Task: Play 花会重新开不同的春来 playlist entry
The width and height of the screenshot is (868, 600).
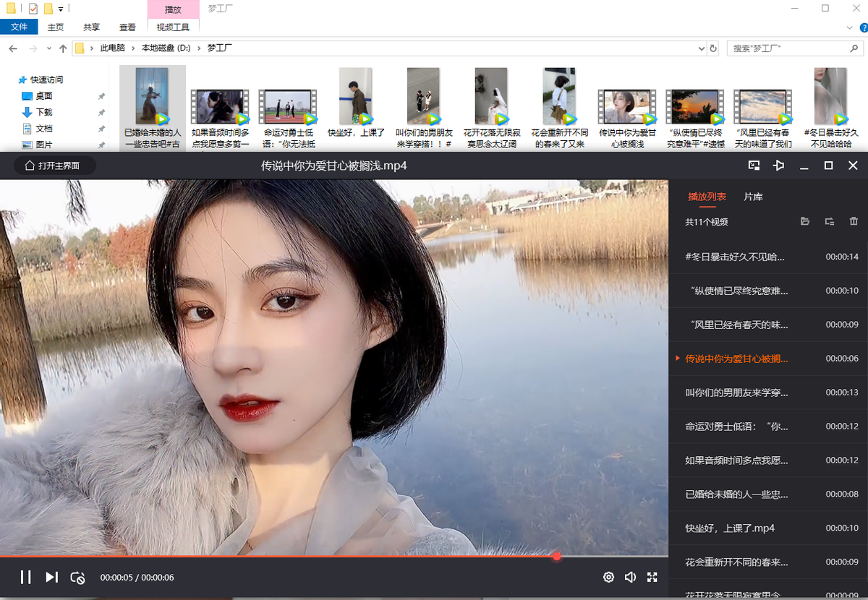Action: point(768,562)
